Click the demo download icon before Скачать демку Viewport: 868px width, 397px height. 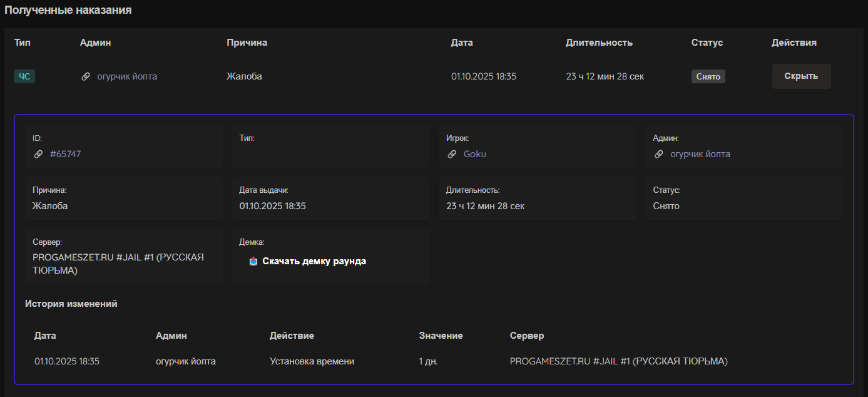click(x=253, y=261)
